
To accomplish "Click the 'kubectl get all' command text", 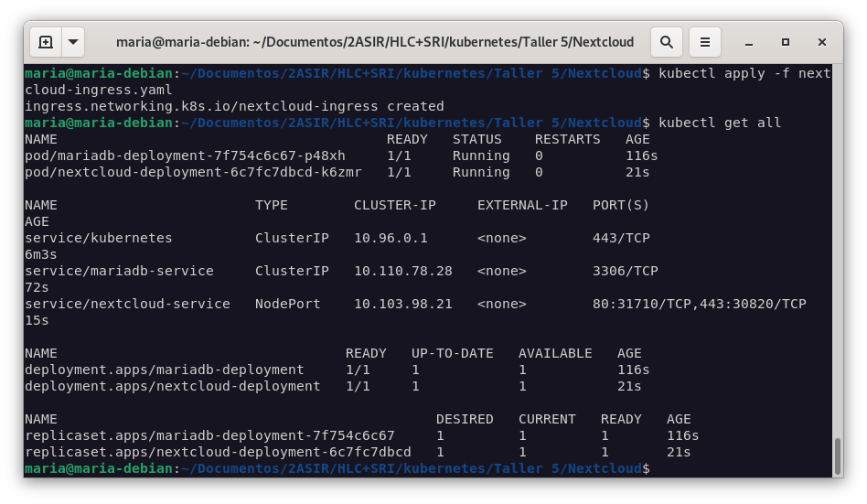I will (x=720, y=123).
